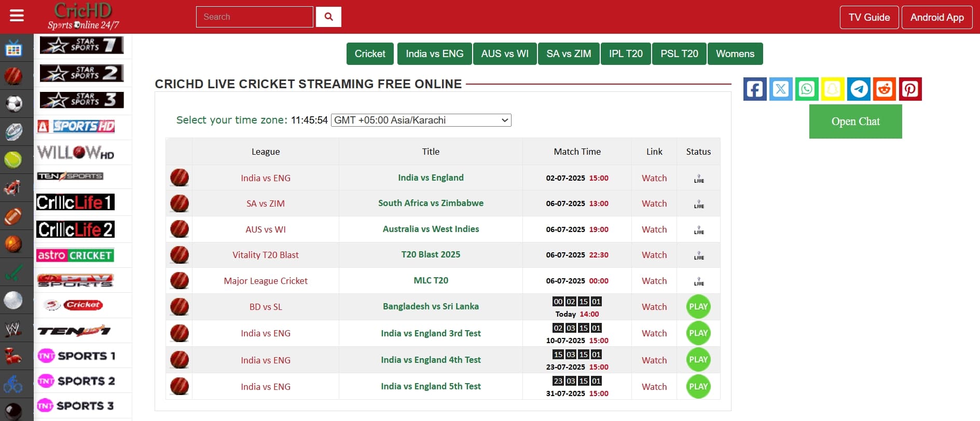Share on Facebook
The width and height of the screenshot is (980, 421).
(x=755, y=89)
